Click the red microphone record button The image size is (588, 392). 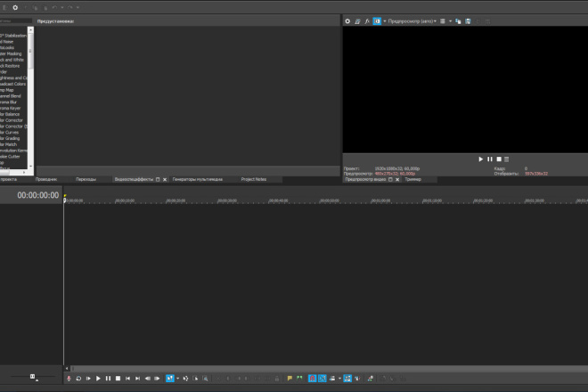69,379
